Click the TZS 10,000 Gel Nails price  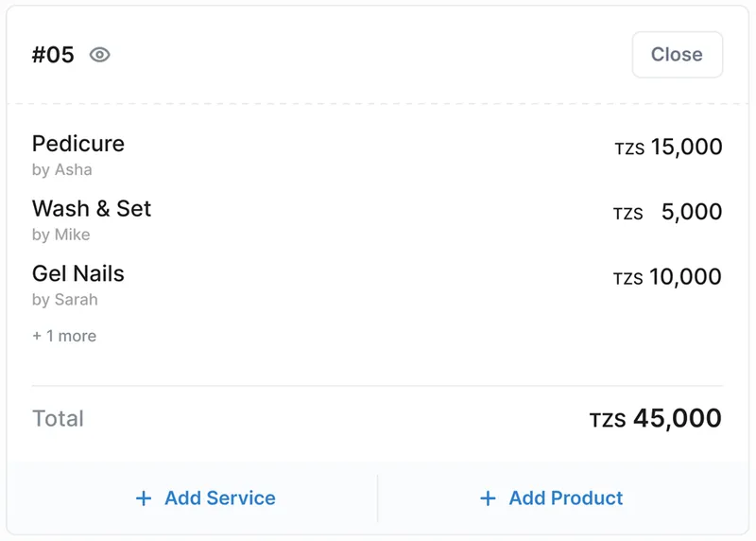pyautogui.click(x=667, y=277)
